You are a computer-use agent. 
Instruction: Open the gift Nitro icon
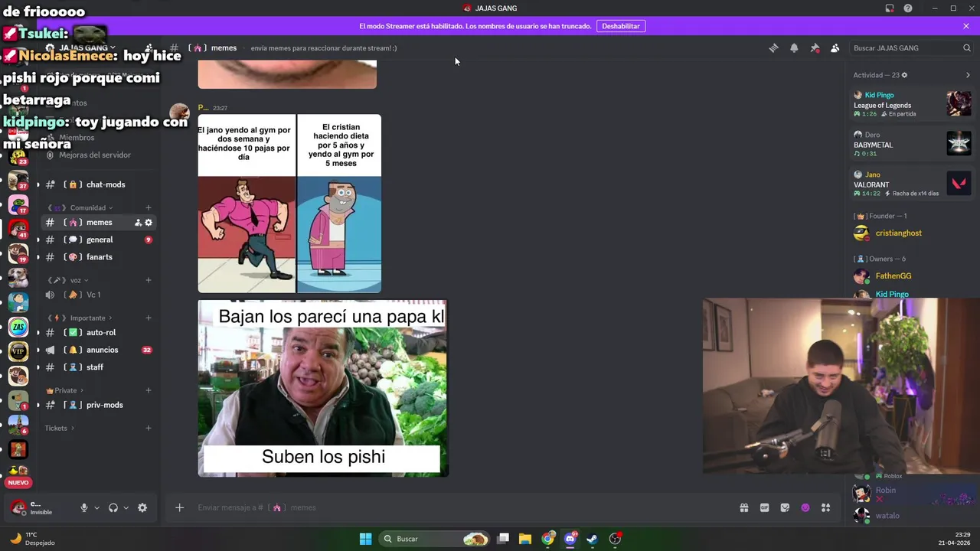(x=743, y=507)
